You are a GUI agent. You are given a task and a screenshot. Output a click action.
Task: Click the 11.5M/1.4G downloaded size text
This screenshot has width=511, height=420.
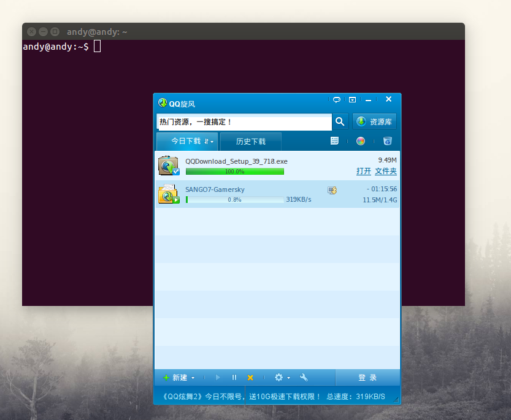tap(380, 200)
